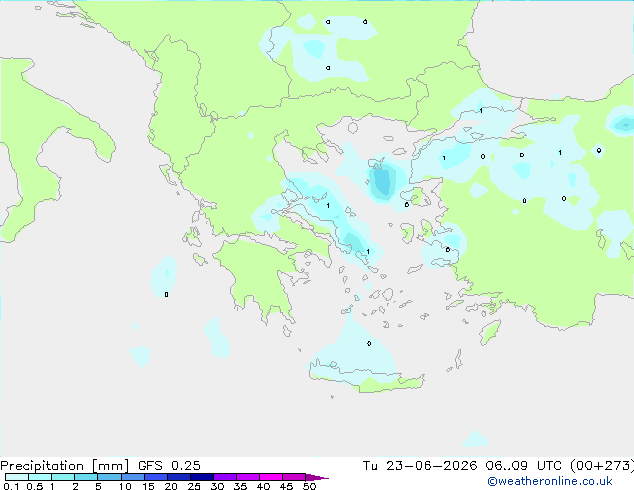Click the 'GFS 0.25' model label

(x=169, y=466)
